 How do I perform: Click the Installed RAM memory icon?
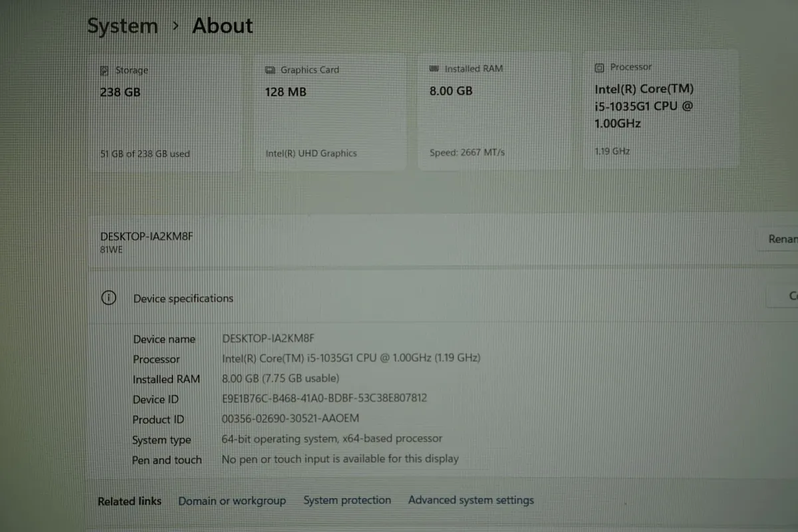click(436, 68)
